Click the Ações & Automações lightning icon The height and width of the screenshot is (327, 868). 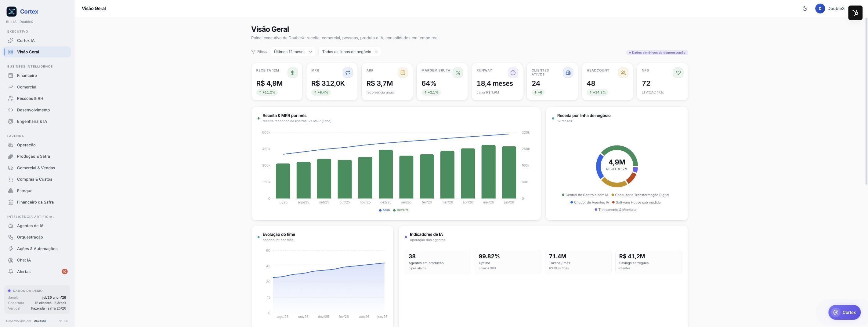click(11, 249)
